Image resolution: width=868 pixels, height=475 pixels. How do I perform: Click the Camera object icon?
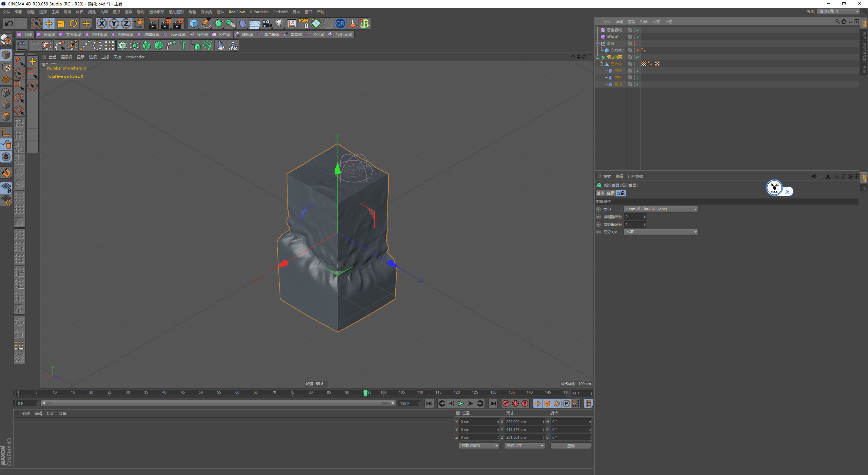(267, 23)
